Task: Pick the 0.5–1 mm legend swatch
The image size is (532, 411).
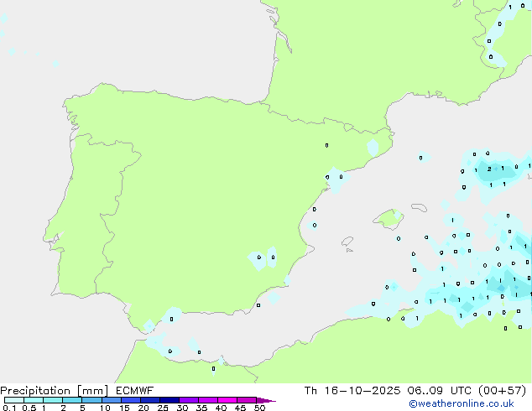Action: coord(34,400)
